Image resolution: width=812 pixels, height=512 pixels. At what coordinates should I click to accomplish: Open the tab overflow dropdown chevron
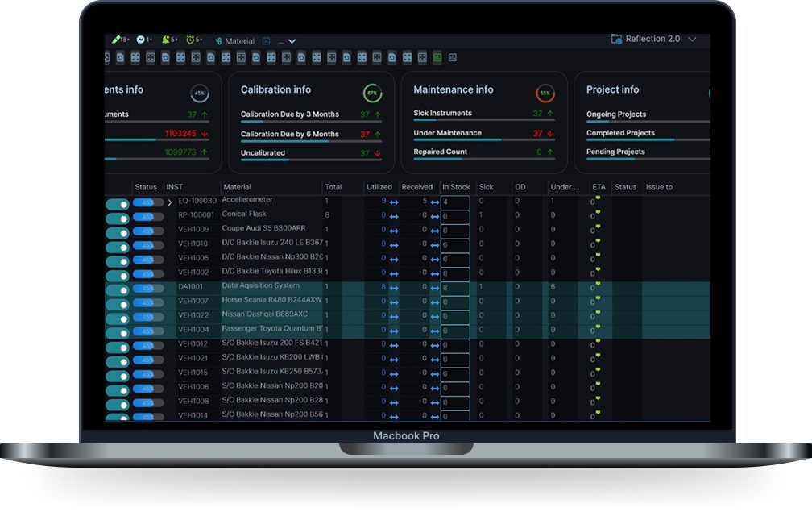pyautogui.click(x=292, y=41)
